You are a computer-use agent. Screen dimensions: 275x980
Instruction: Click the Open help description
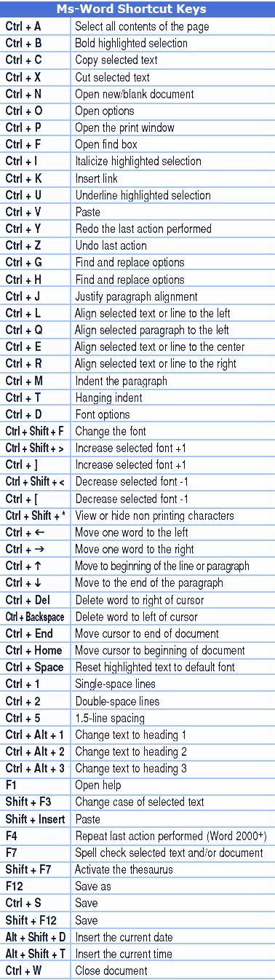(x=98, y=786)
